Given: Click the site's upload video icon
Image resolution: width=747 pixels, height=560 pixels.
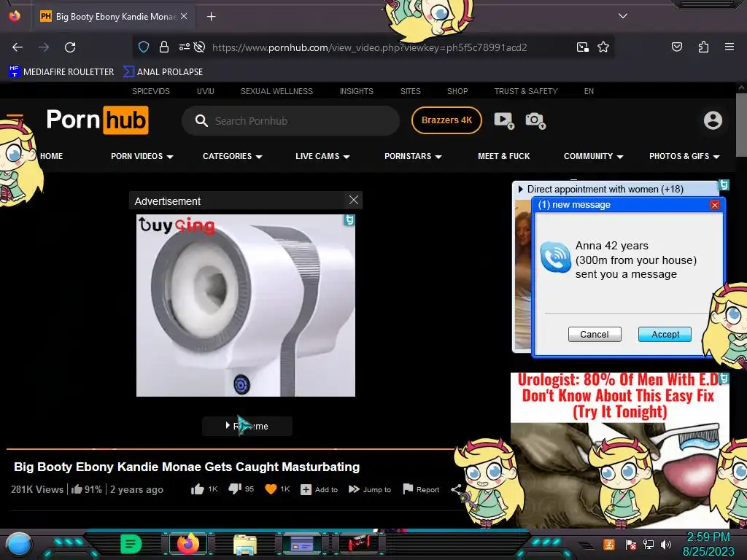Looking at the screenshot, I should pyautogui.click(x=504, y=120).
